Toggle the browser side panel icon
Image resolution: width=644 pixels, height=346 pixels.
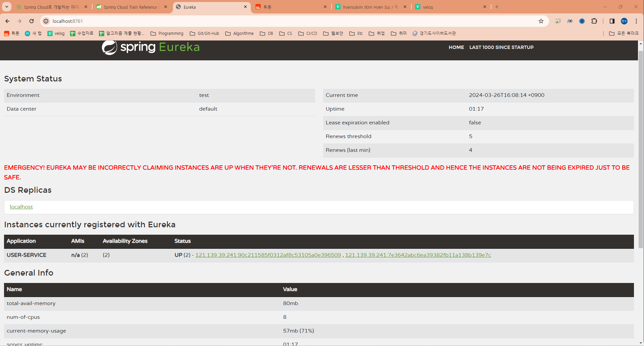tap(612, 21)
